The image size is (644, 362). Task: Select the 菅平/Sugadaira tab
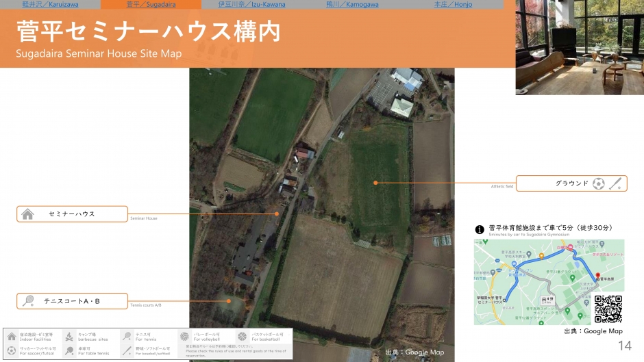coord(151,5)
